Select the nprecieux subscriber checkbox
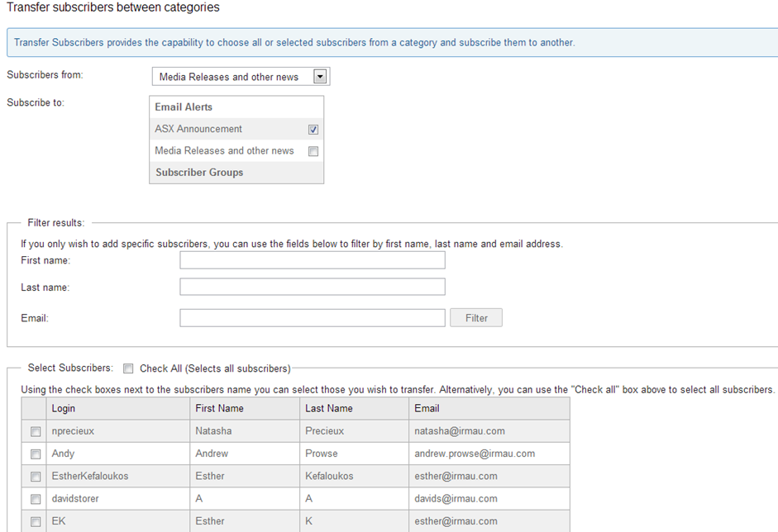The height and width of the screenshot is (532, 778). (x=36, y=431)
